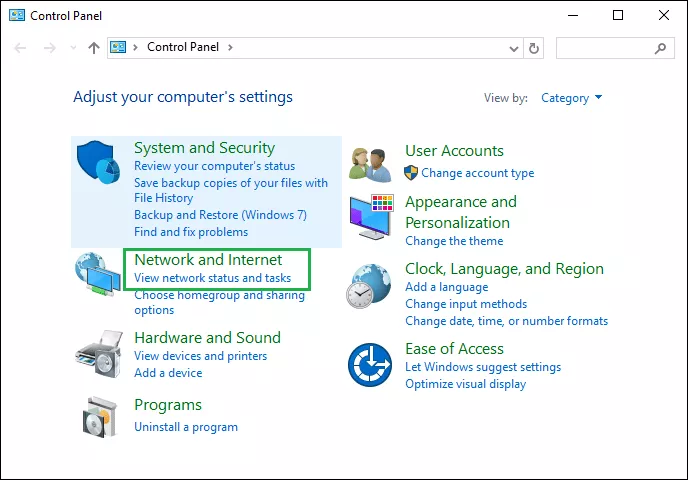Open Backup and Restore (Windows 7)
This screenshot has width=688, height=480.
click(x=220, y=215)
